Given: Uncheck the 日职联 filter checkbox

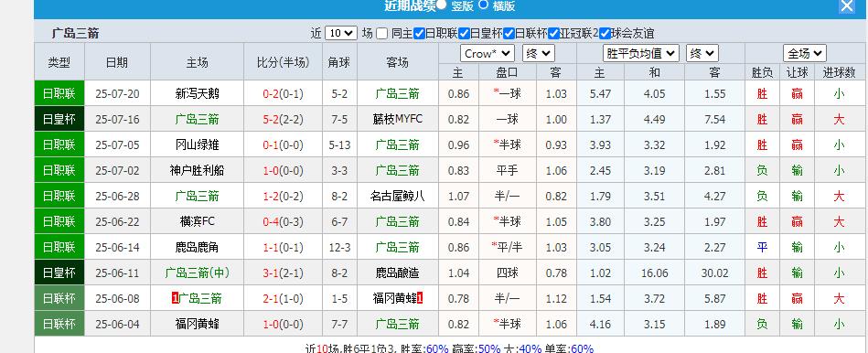Looking at the screenshot, I should (x=419, y=33).
